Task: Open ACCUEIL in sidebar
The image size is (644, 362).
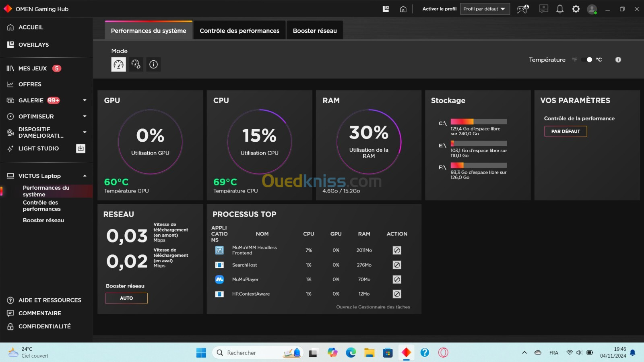Action: coord(31,27)
